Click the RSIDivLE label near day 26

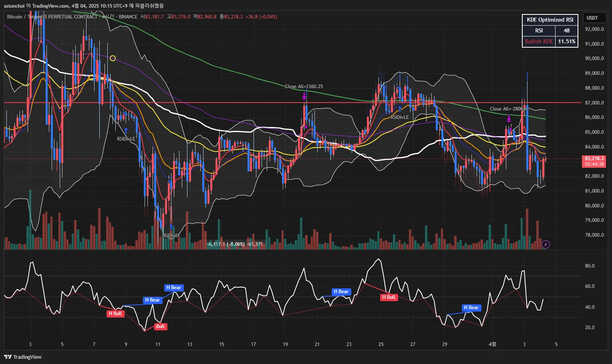pos(400,117)
